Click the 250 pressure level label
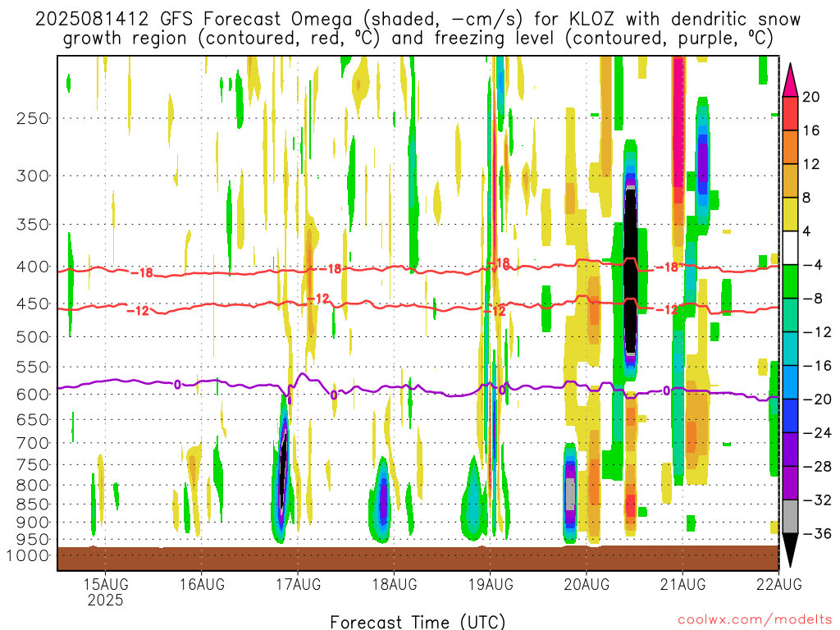Viewport: 840px width, 630px height. 33,118
